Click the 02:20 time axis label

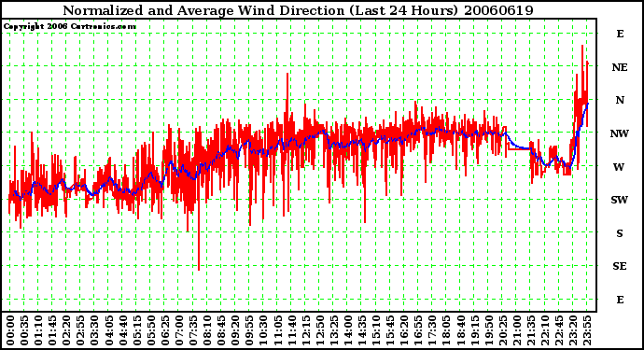point(66,330)
